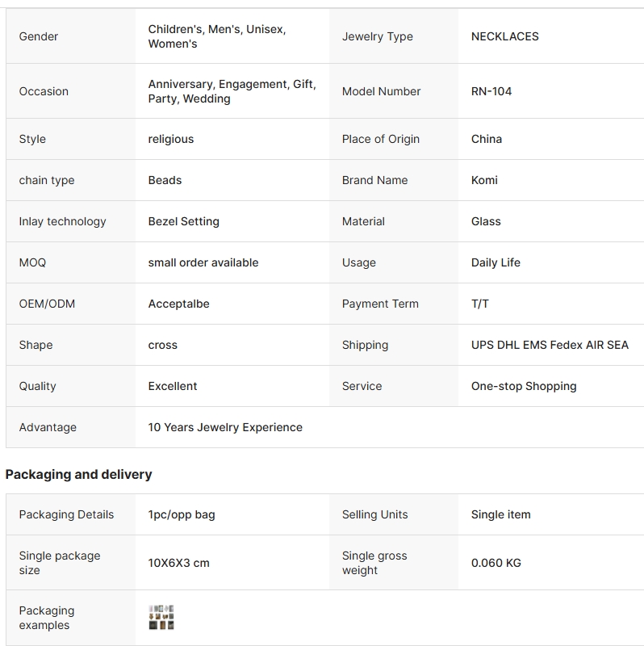
Task: Select the 'Single item' selling units value
Action: click(x=500, y=514)
